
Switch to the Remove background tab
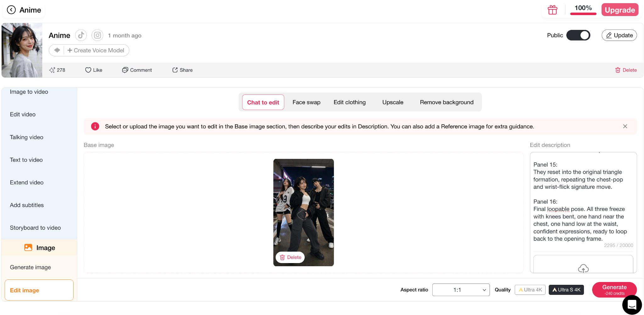coord(447,102)
